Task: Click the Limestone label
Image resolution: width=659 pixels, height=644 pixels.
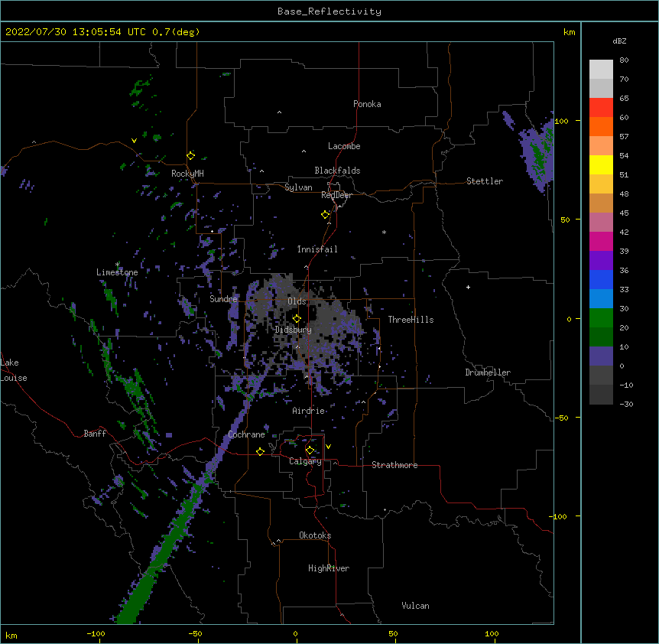Action: (x=117, y=272)
